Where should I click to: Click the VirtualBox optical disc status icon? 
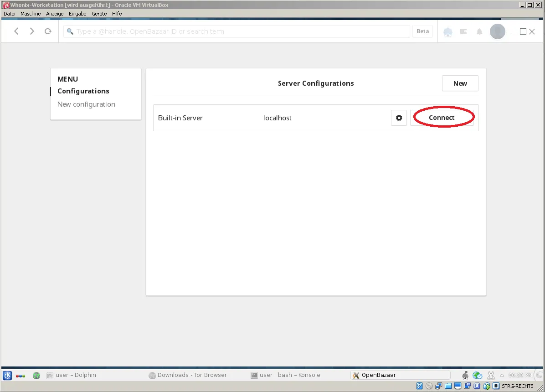(429, 386)
